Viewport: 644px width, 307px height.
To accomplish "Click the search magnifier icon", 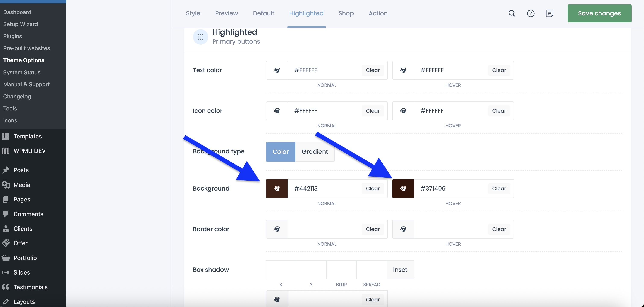I will pos(512,13).
